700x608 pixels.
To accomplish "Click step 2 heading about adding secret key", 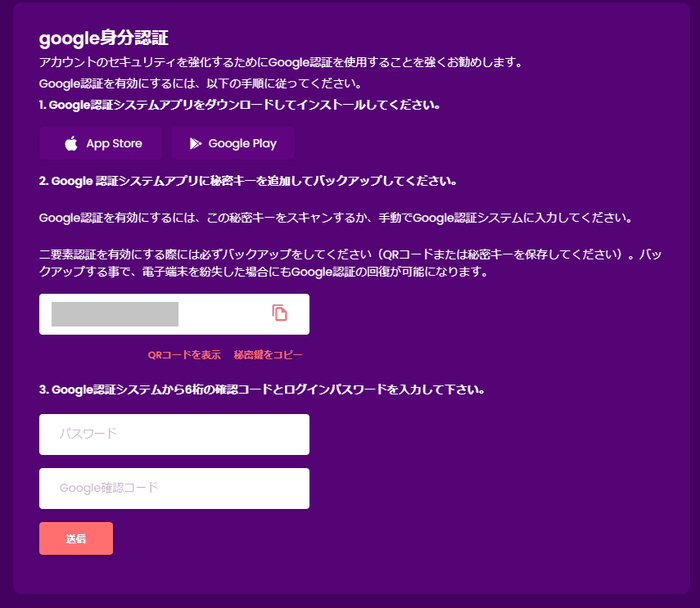I will click(x=248, y=182).
